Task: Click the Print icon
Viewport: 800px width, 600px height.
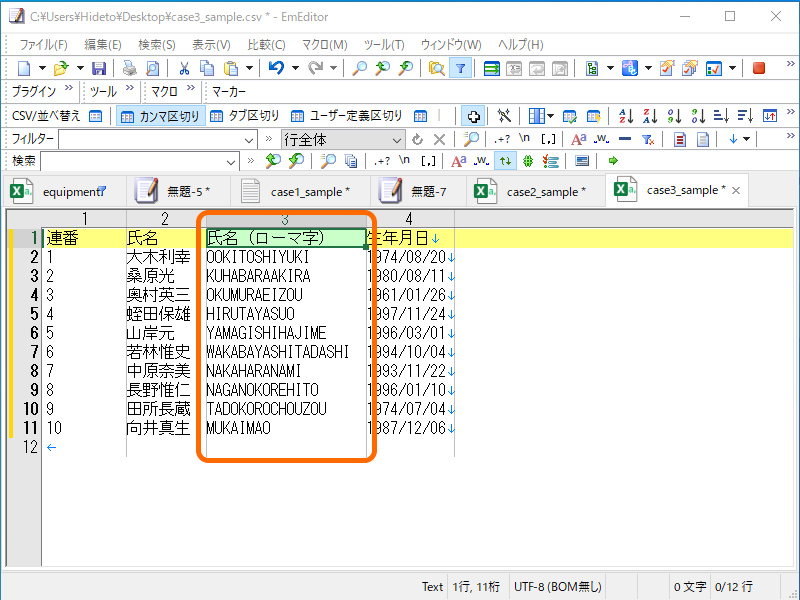Action: click(130, 68)
